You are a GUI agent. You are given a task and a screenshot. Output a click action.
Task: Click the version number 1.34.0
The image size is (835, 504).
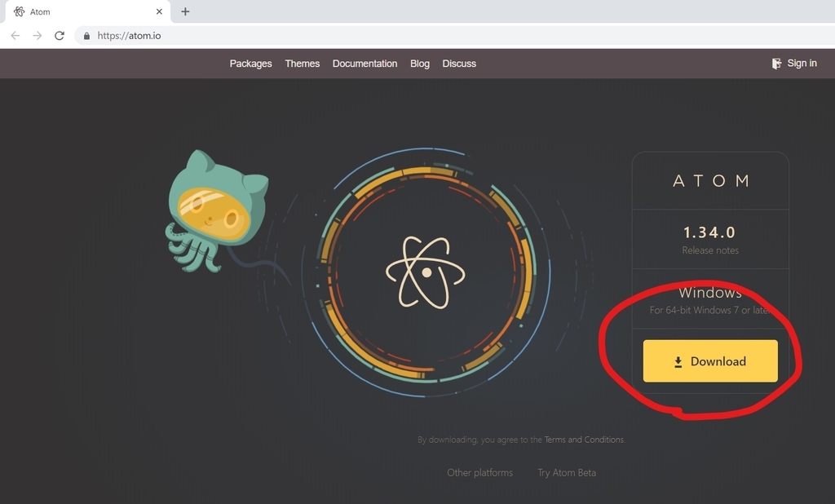709,232
